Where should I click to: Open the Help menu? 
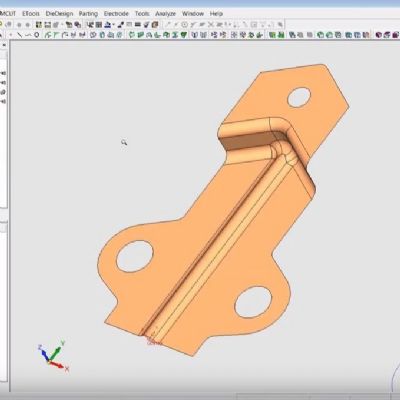click(x=216, y=14)
